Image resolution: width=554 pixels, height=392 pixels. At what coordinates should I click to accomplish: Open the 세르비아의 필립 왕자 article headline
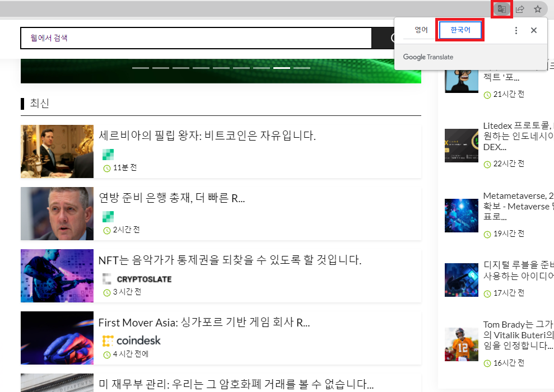(x=207, y=136)
